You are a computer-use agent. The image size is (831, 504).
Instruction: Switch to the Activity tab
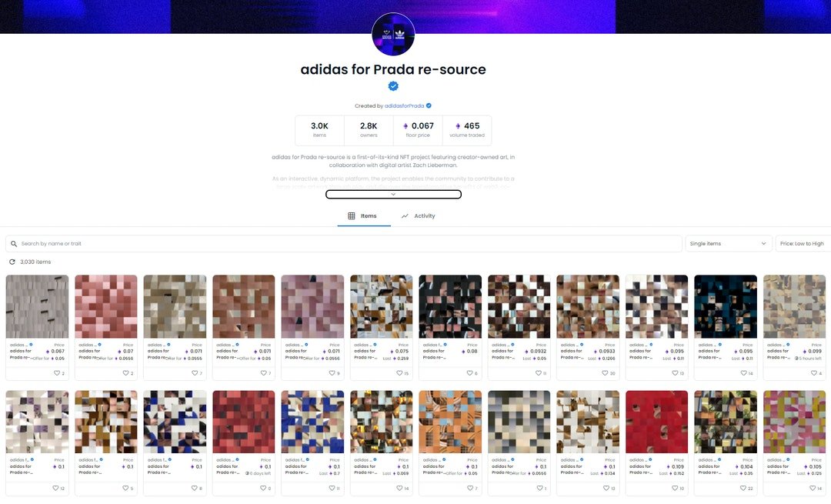click(x=418, y=215)
